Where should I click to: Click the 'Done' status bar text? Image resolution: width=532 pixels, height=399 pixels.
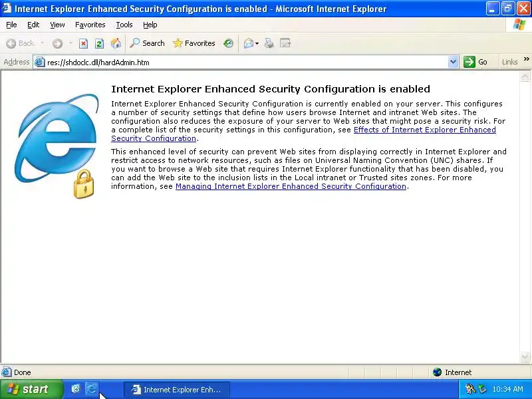[x=23, y=372]
